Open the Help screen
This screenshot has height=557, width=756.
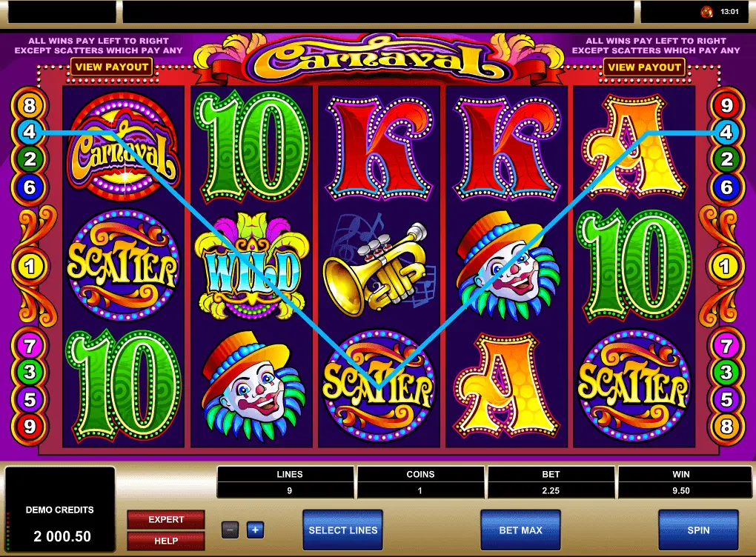click(x=166, y=541)
